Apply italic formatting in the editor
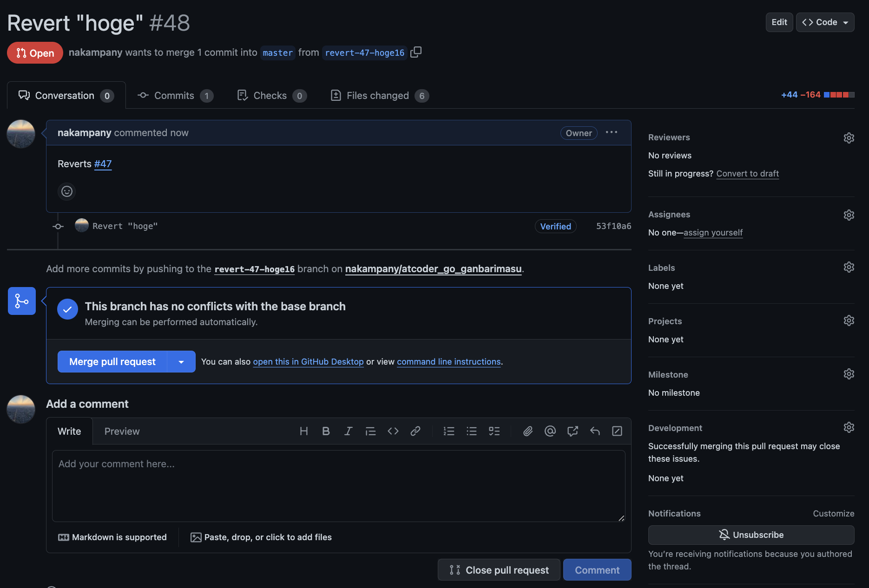Image resolution: width=869 pixels, height=588 pixels. 348,431
